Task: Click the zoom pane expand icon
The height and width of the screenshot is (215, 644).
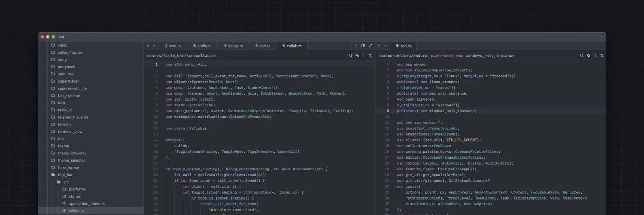Action: tap(371, 46)
